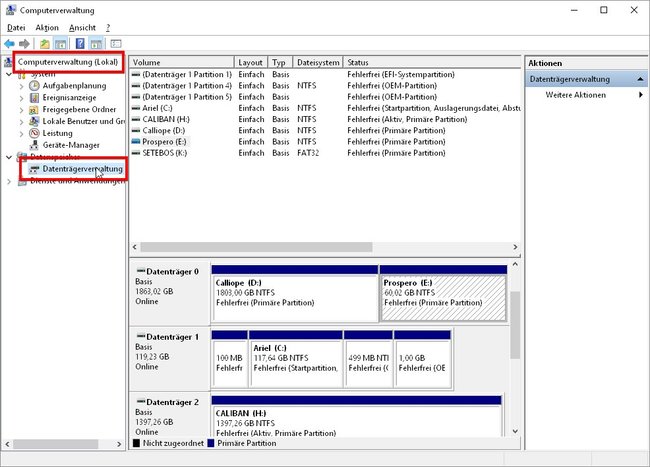This screenshot has width=650, height=467.
Task: Collapse the Datenträgerverwaltung actions section
Action: click(640, 79)
